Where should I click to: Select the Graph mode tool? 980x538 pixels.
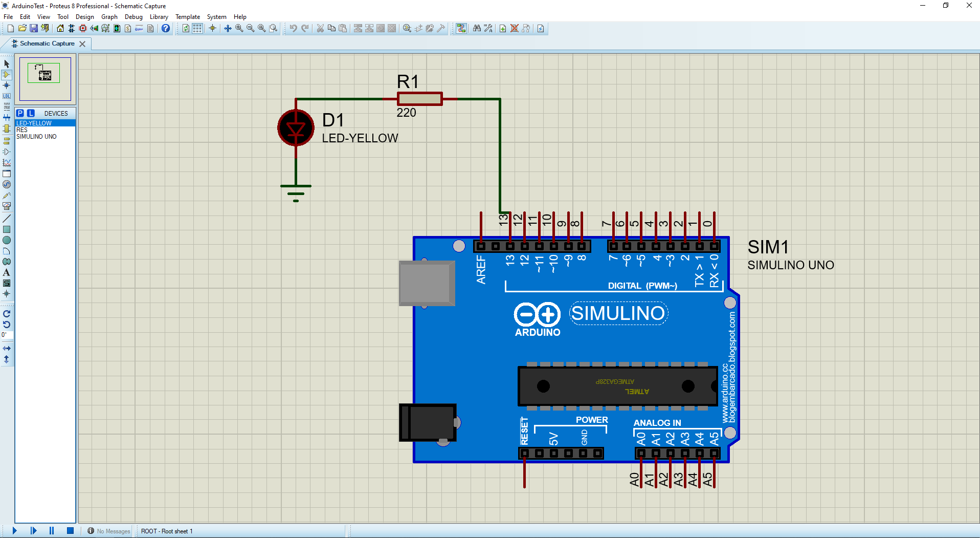[7, 163]
